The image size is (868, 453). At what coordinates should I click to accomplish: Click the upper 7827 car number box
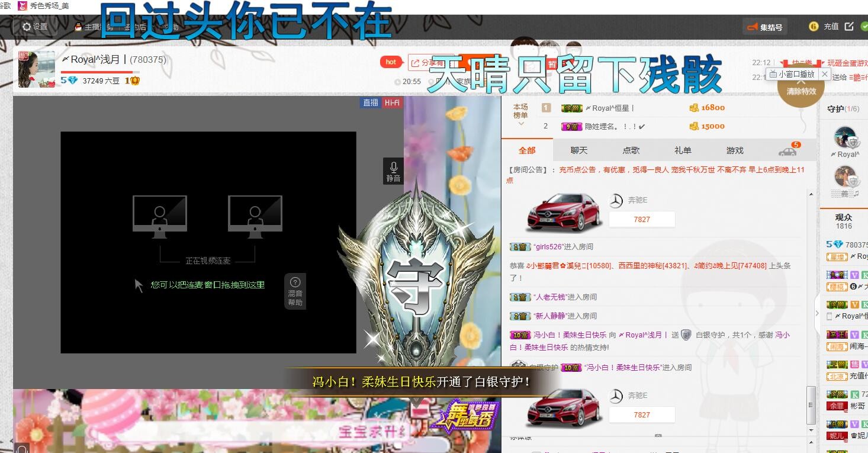pos(642,219)
